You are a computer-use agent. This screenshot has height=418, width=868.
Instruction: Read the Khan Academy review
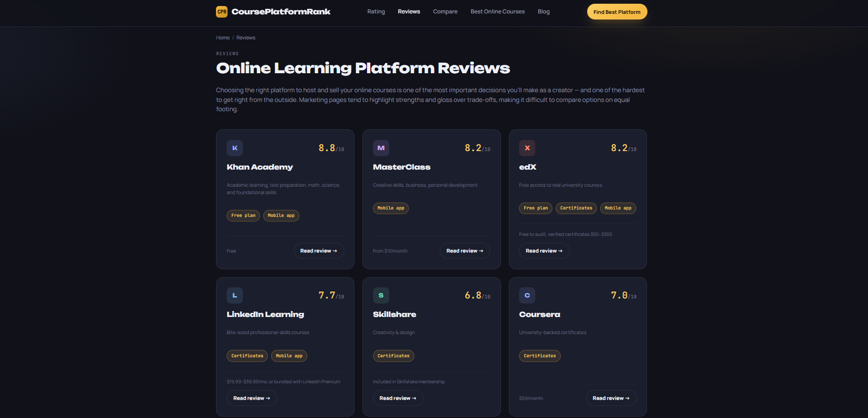point(319,251)
